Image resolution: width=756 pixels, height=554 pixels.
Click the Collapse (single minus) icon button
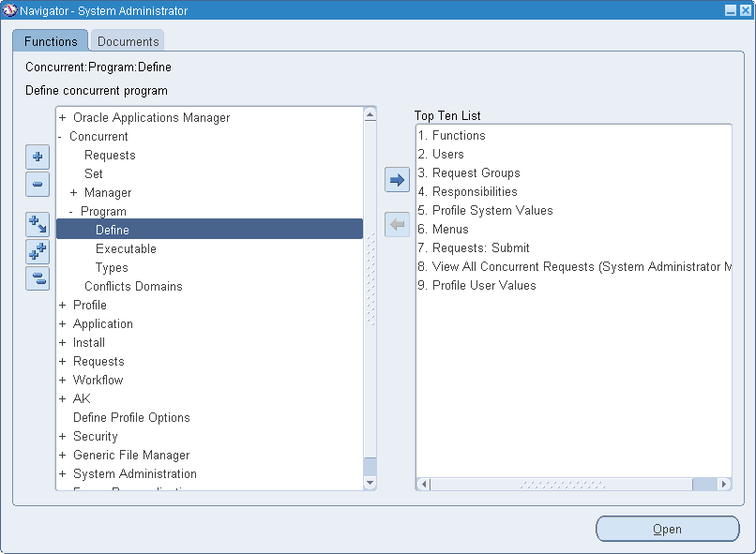38,184
